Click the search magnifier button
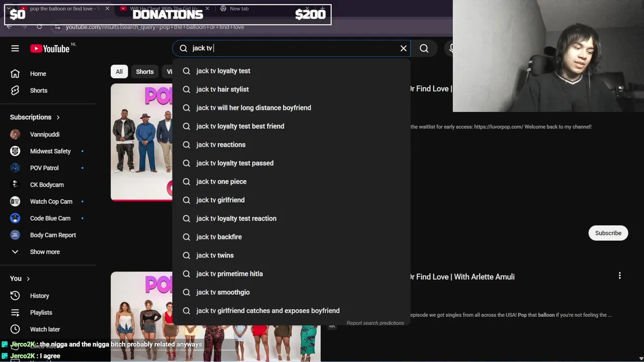 point(424,48)
